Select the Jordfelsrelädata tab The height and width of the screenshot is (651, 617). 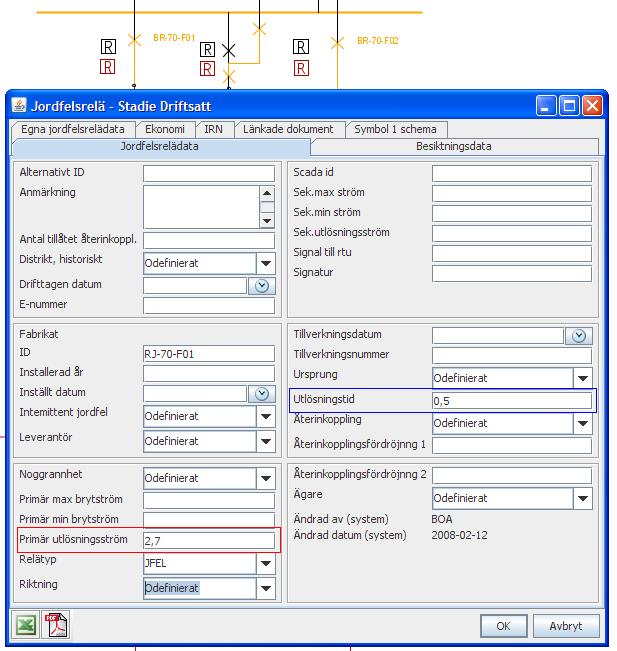coord(160,146)
